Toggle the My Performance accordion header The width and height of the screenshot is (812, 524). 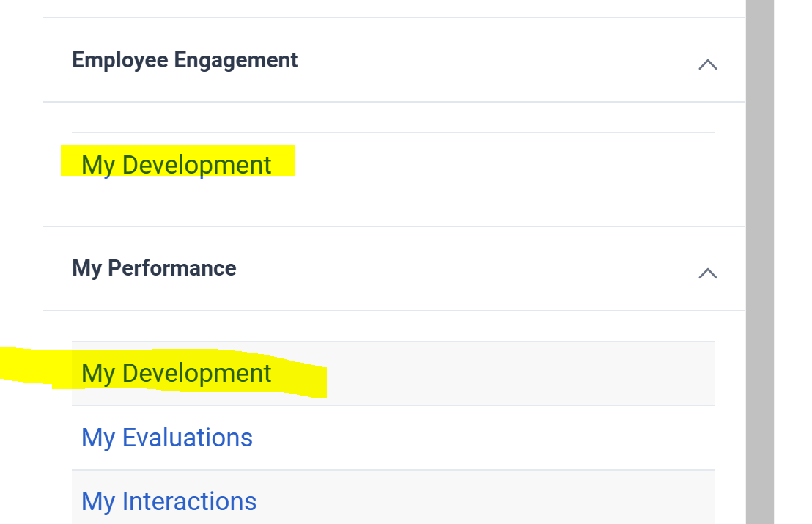[x=393, y=268]
